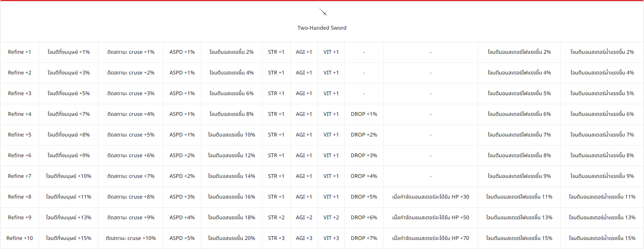
Task: Select the DROP +7% cell
Action: click(364, 238)
